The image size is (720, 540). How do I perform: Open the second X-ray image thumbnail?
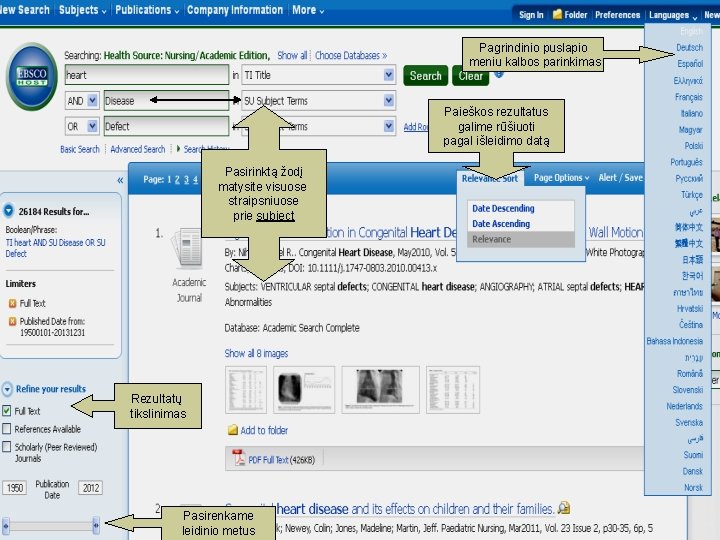tap(304, 390)
